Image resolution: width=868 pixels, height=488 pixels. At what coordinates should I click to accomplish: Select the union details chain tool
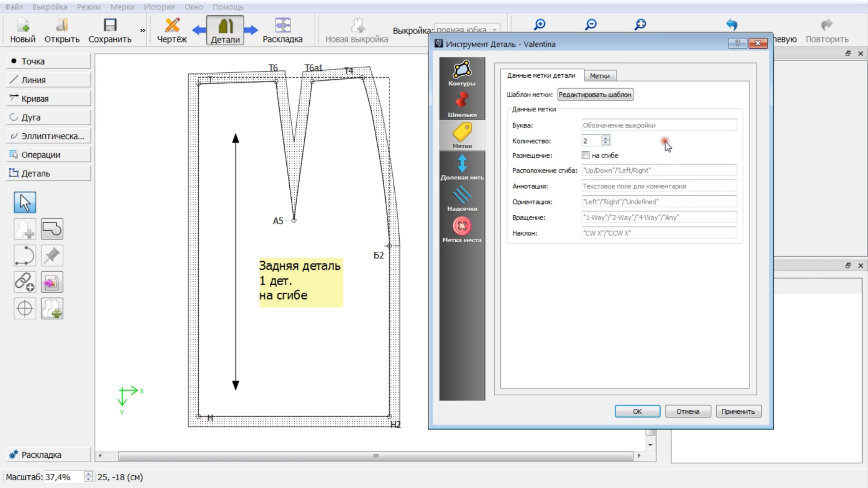click(x=25, y=282)
